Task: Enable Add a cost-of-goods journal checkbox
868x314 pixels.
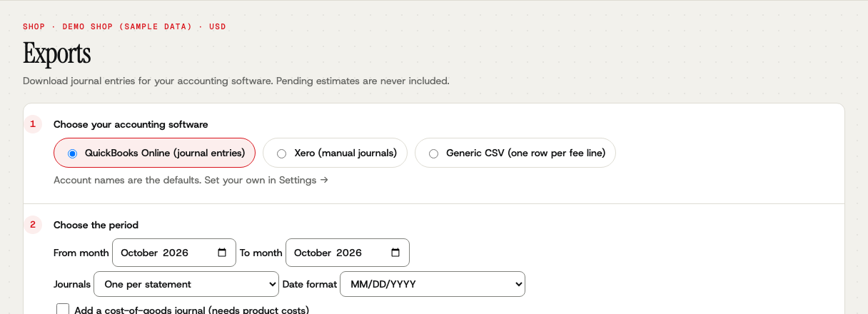Action: click(63, 310)
